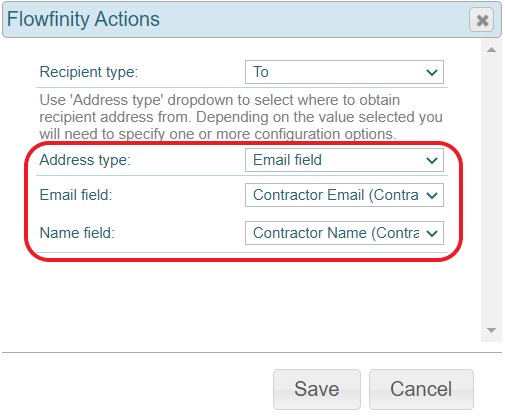
Task: Open the Contractor Name dropdown
Action: [344, 233]
